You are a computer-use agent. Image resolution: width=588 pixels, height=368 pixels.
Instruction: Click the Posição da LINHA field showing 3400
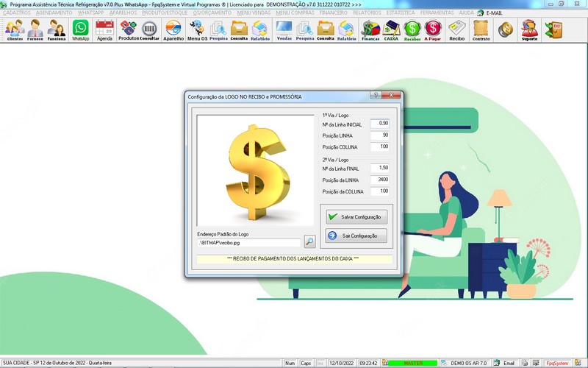click(x=379, y=180)
